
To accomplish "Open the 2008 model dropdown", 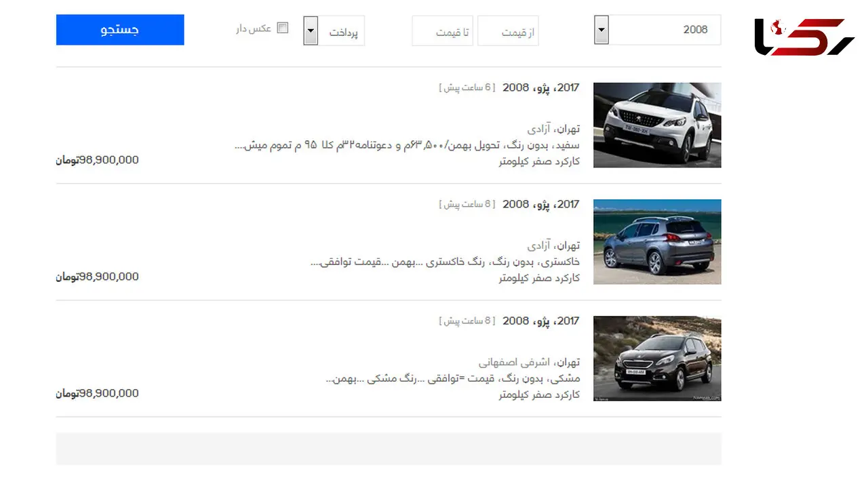I will (x=658, y=30).
